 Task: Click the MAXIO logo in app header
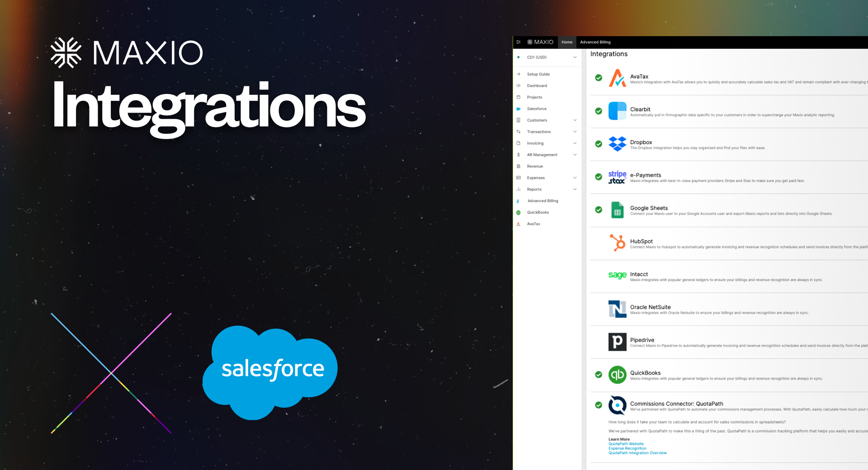pos(540,42)
